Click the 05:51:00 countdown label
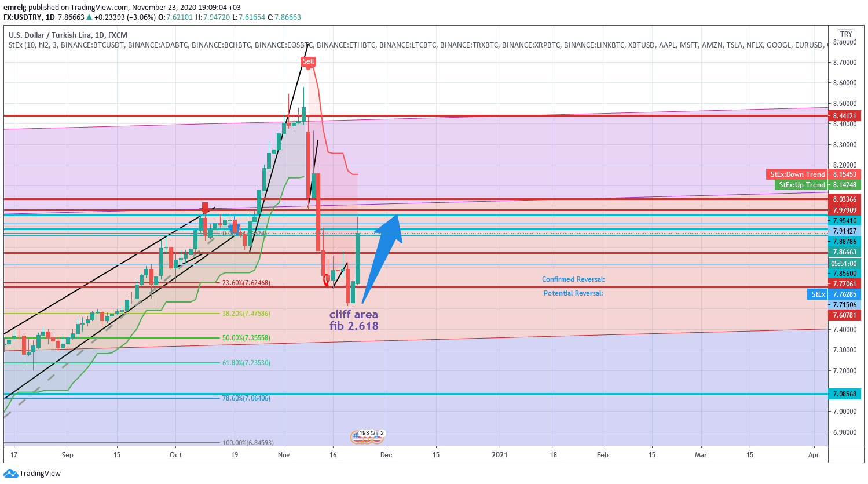This screenshot has width=868, height=484. pyautogui.click(x=844, y=264)
